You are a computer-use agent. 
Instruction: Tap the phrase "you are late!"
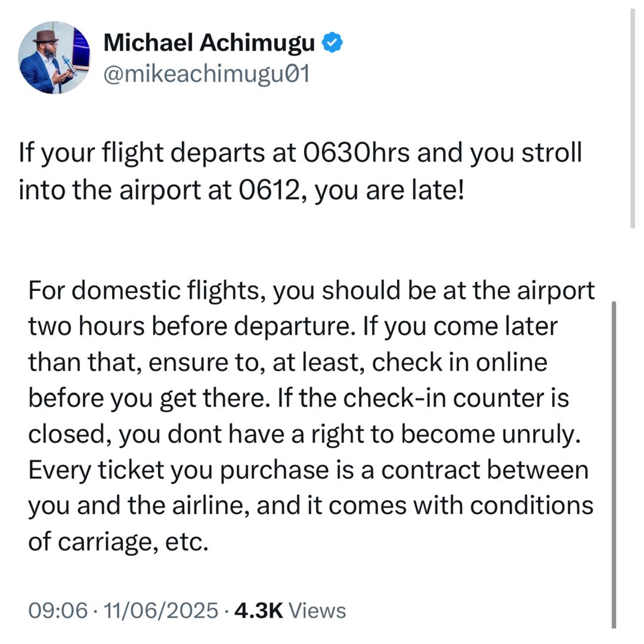click(388, 191)
